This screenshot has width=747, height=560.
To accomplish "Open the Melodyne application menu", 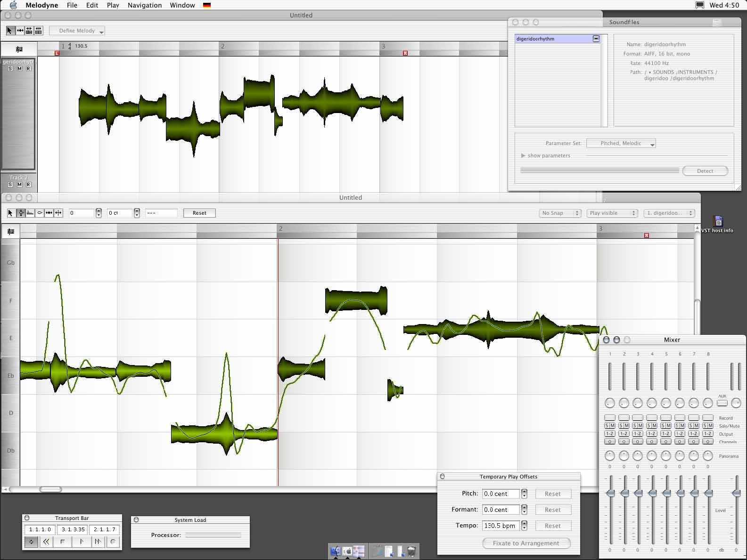I will pos(42,5).
